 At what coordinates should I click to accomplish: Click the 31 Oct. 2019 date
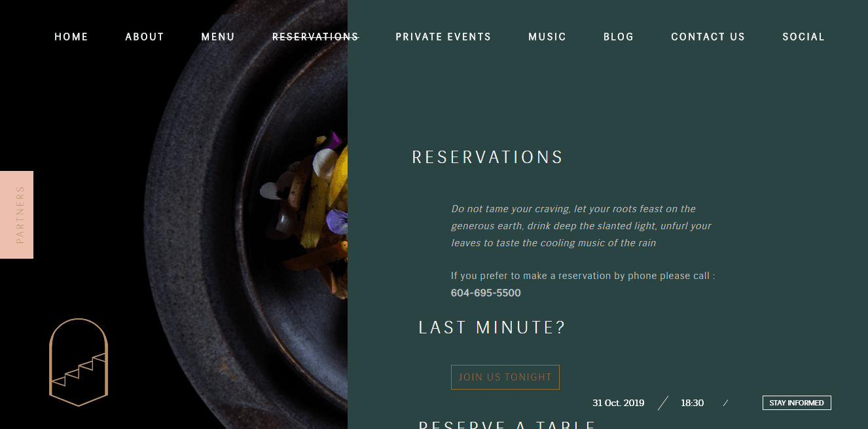(618, 403)
